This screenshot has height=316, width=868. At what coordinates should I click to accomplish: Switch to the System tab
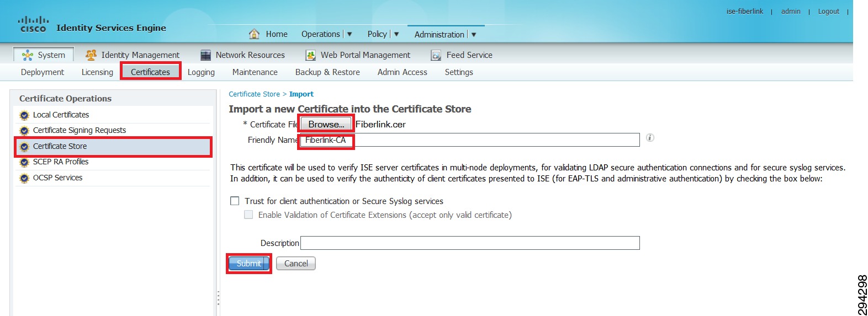click(x=44, y=55)
